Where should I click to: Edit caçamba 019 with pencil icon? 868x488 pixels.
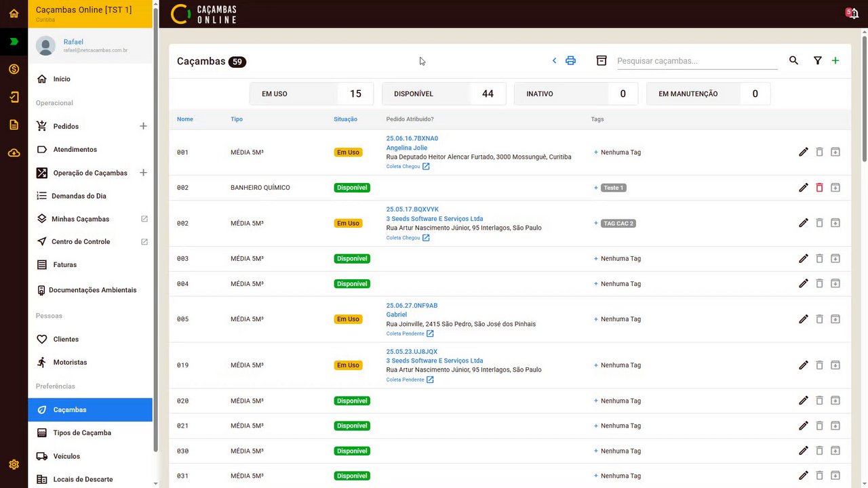click(804, 365)
